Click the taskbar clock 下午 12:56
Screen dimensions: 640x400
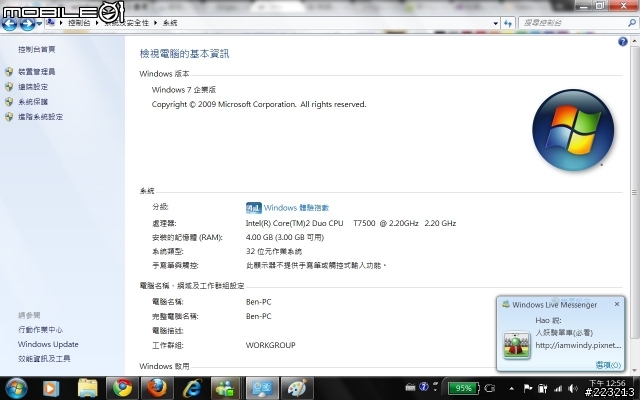(x=607, y=383)
